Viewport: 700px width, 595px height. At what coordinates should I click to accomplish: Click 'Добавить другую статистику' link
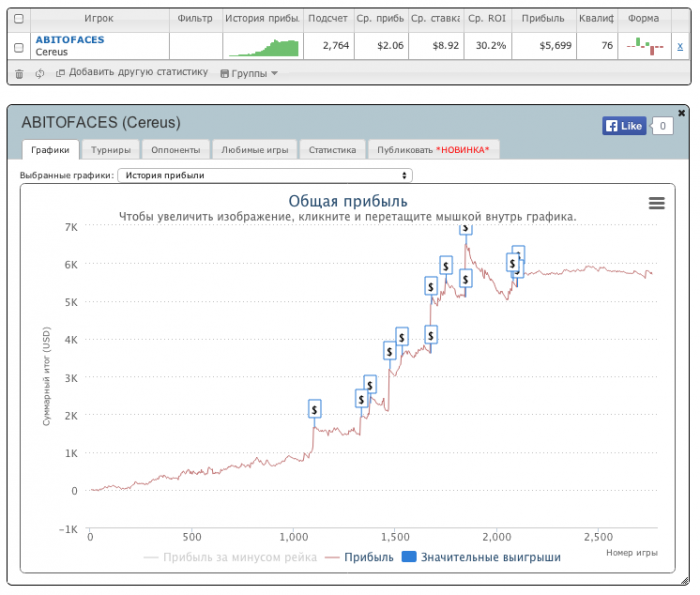132,73
